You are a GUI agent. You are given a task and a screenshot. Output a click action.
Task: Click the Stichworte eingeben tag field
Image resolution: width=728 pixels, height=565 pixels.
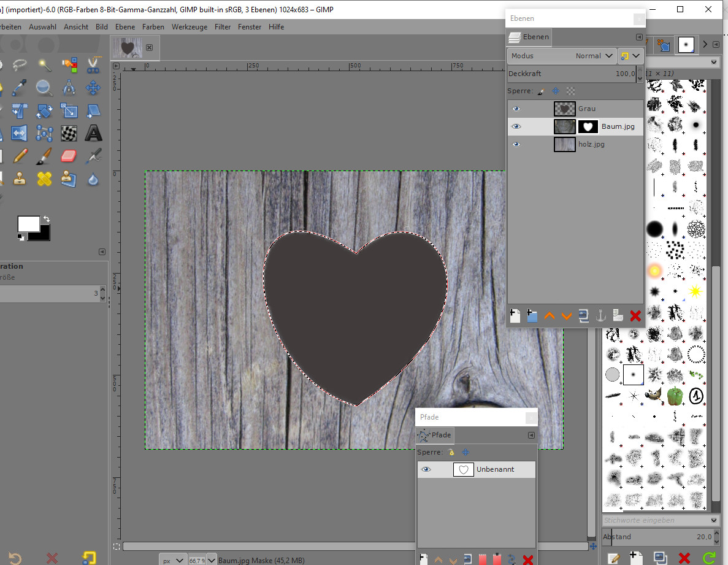[656, 520]
